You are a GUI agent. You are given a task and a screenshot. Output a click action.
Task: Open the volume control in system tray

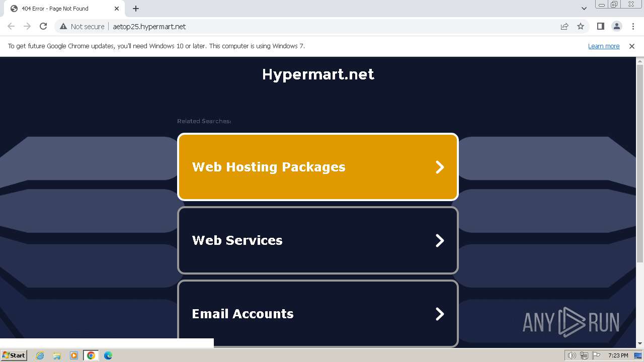(x=572, y=355)
